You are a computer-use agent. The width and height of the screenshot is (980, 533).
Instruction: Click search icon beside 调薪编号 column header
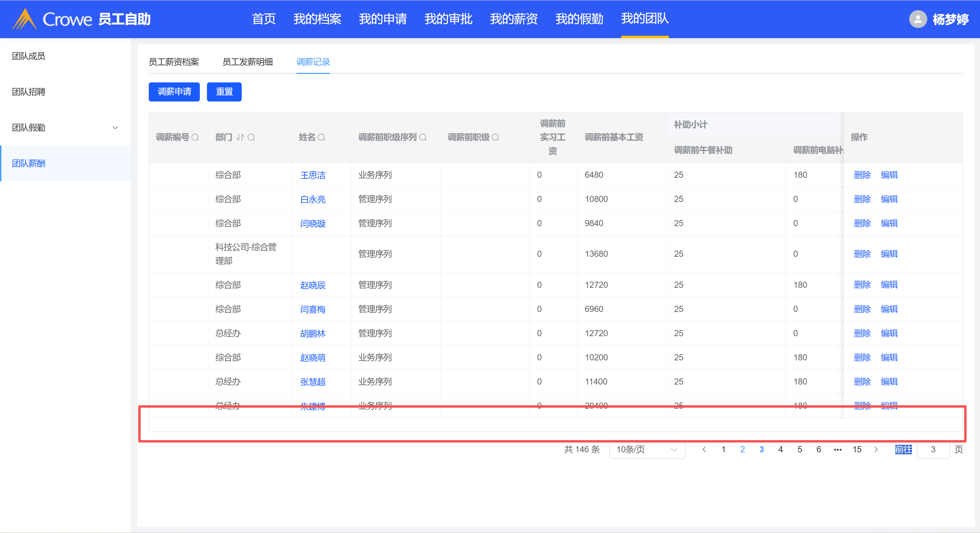[x=195, y=138]
